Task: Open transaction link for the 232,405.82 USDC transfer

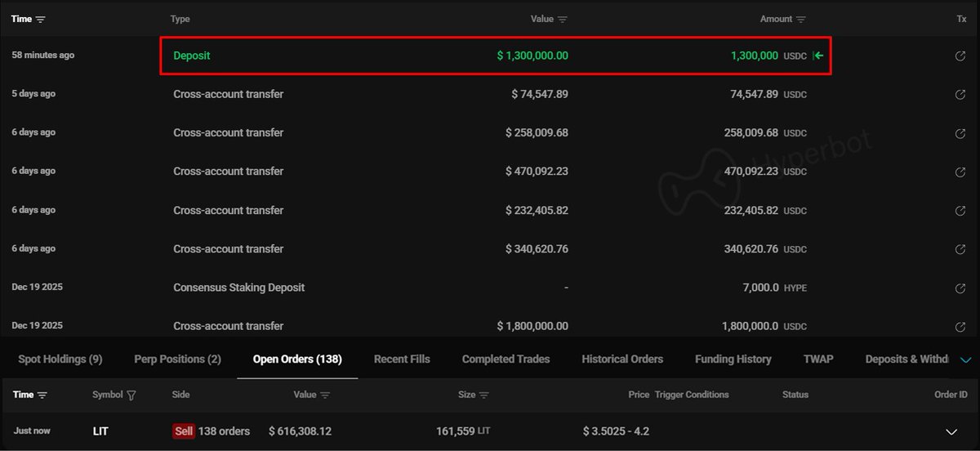Action: tap(960, 211)
